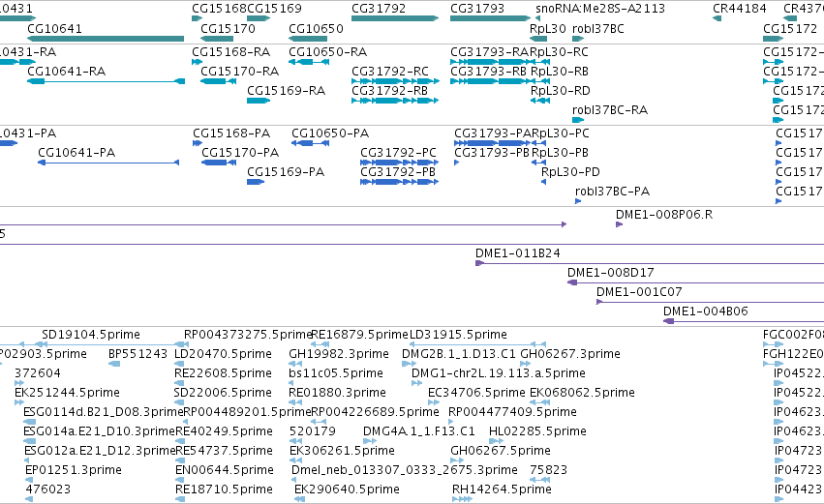This screenshot has height=504, width=824.
Task: Click the DMG2B.1_1.D13.C1 EST label
Action: click(x=459, y=354)
